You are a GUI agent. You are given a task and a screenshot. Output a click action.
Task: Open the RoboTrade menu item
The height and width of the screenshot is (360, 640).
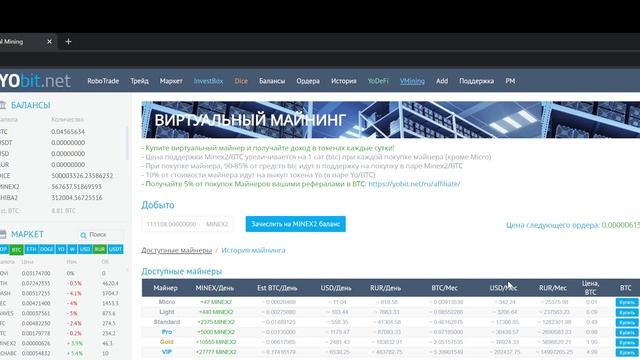103,81
